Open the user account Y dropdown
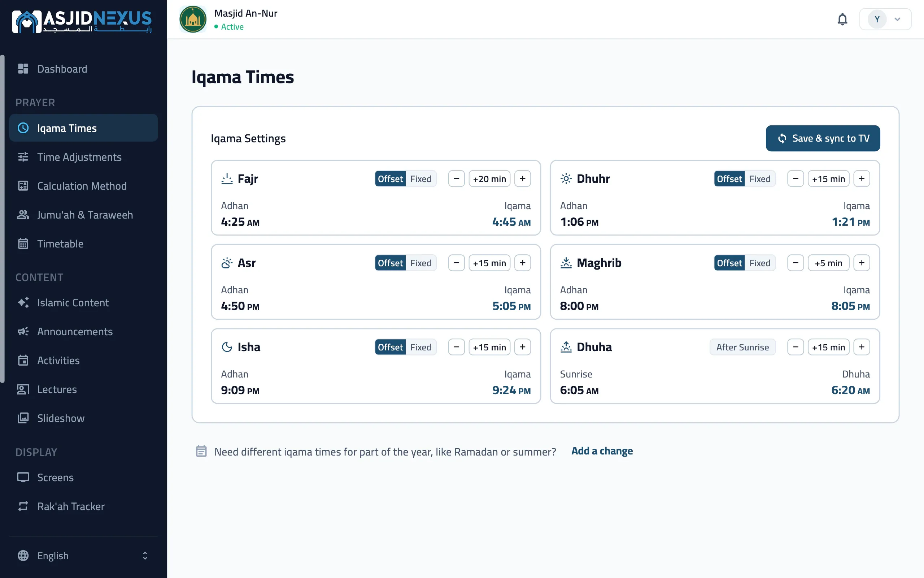Image resolution: width=924 pixels, height=578 pixels. (x=885, y=19)
